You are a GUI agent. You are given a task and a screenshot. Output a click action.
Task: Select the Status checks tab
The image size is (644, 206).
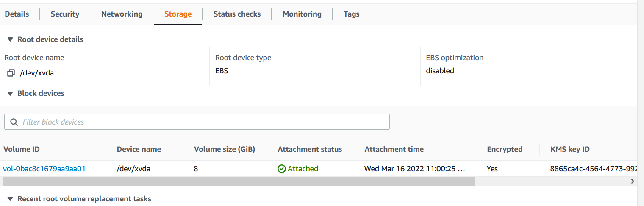click(237, 14)
